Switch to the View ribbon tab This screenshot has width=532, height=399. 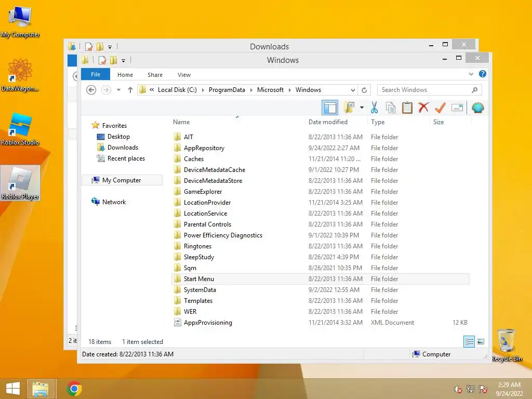(x=184, y=75)
